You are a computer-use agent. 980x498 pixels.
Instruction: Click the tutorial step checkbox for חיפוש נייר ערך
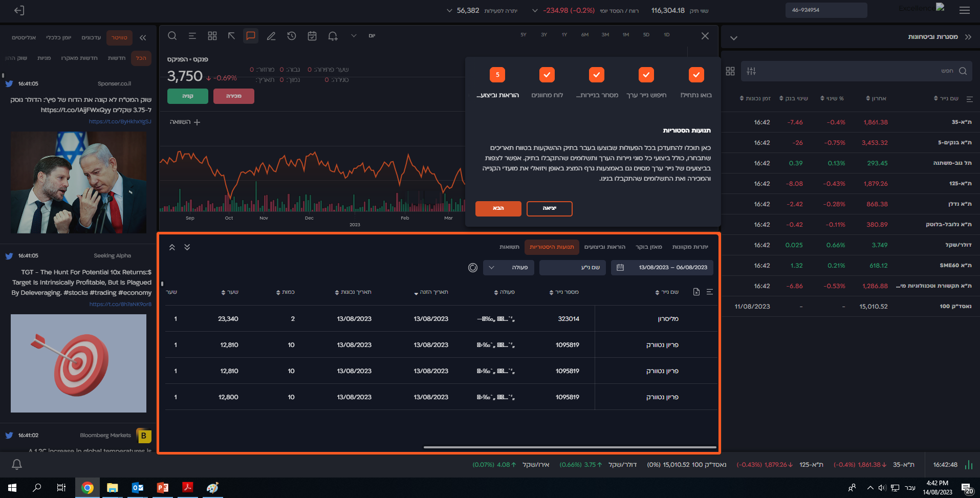tap(646, 75)
